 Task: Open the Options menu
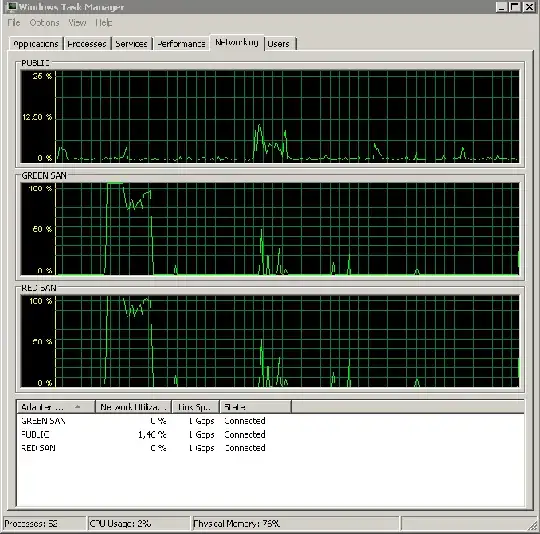[x=44, y=23]
